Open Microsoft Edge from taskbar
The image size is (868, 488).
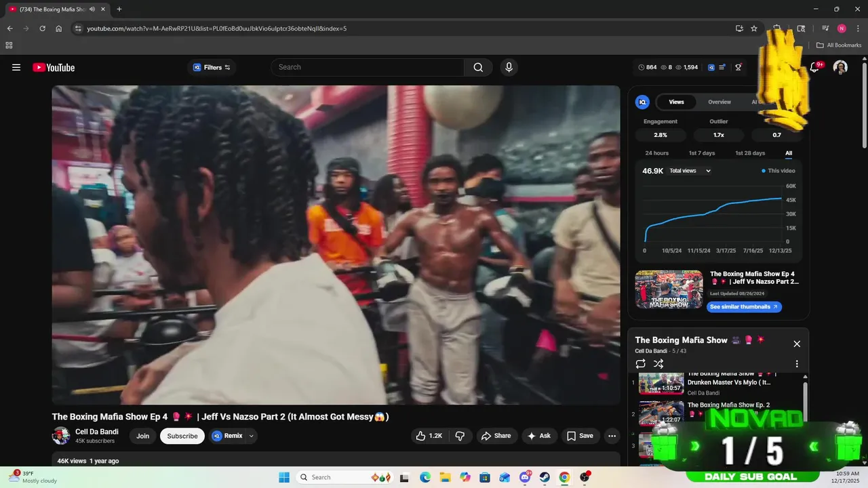pos(425,477)
